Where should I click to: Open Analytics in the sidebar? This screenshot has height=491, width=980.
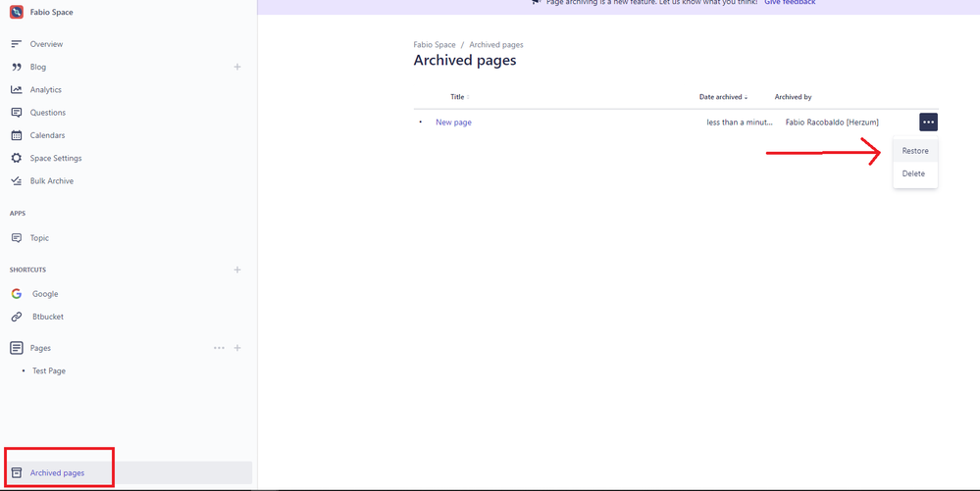click(46, 90)
